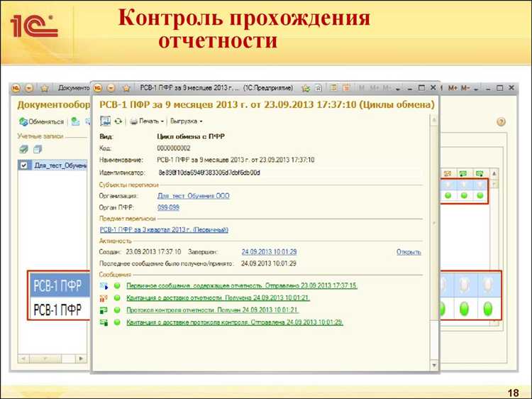The width and height of the screenshot is (532, 399).
Task: Open the history icon in the front window title bar
Action: [318, 88]
